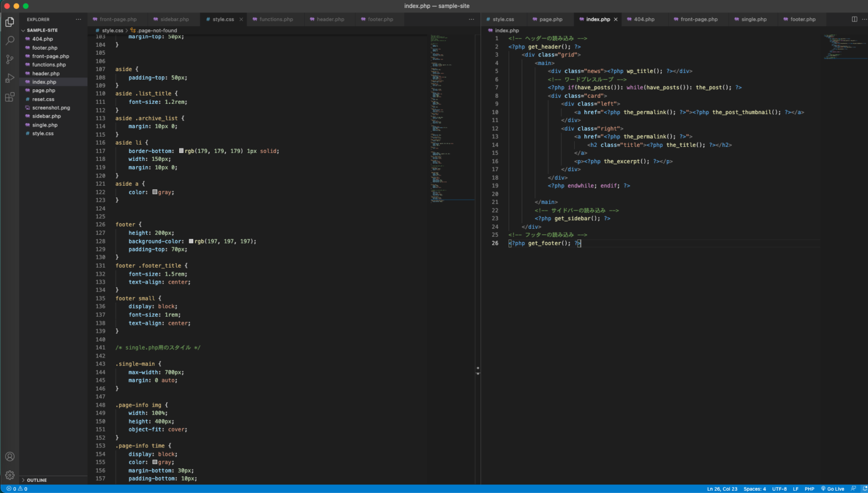Open screenshot.png in the file explorer
Image resolution: width=868 pixels, height=493 pixels.
coord(51,108)
